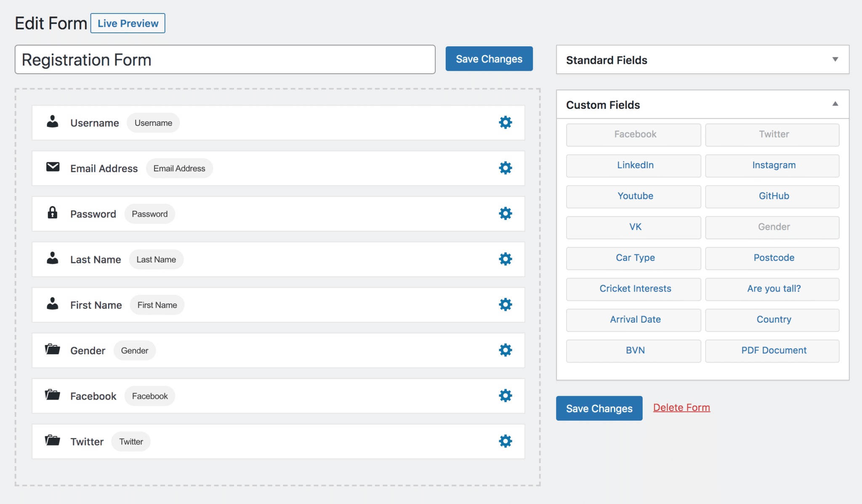Add the Instagram custom field

[772, 165]
